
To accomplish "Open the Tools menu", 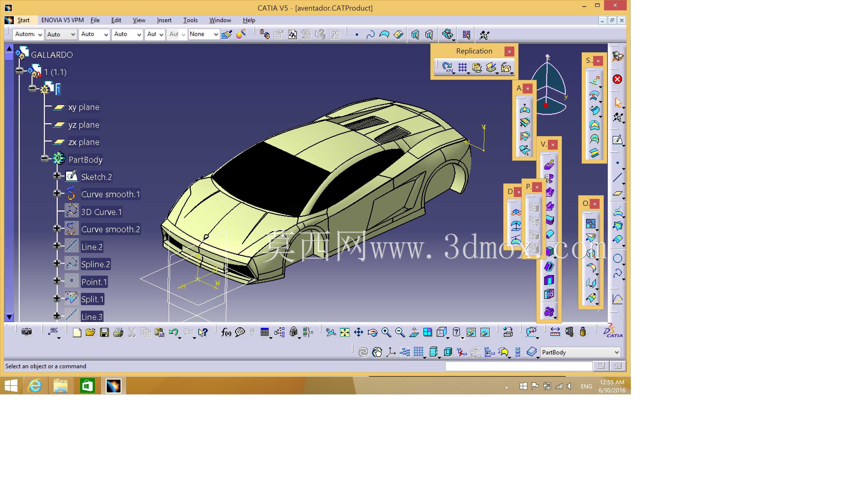I will (x=190, y=20).
